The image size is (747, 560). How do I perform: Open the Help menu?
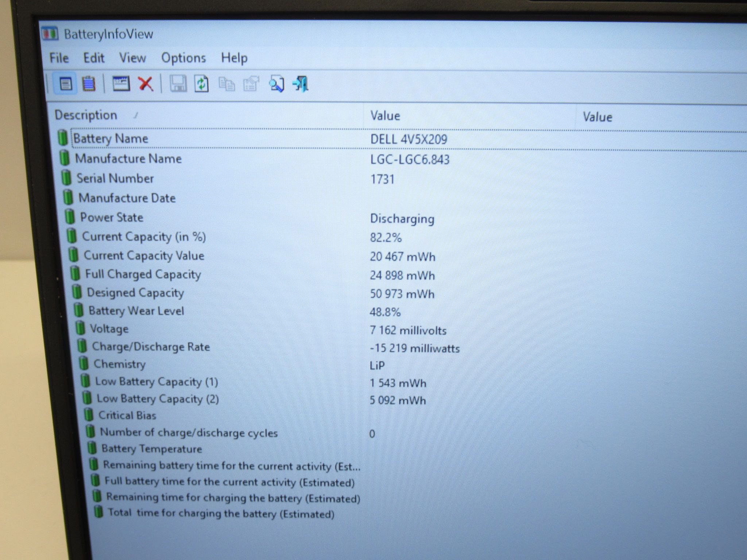pyautogui.click(x=234, y=58)
